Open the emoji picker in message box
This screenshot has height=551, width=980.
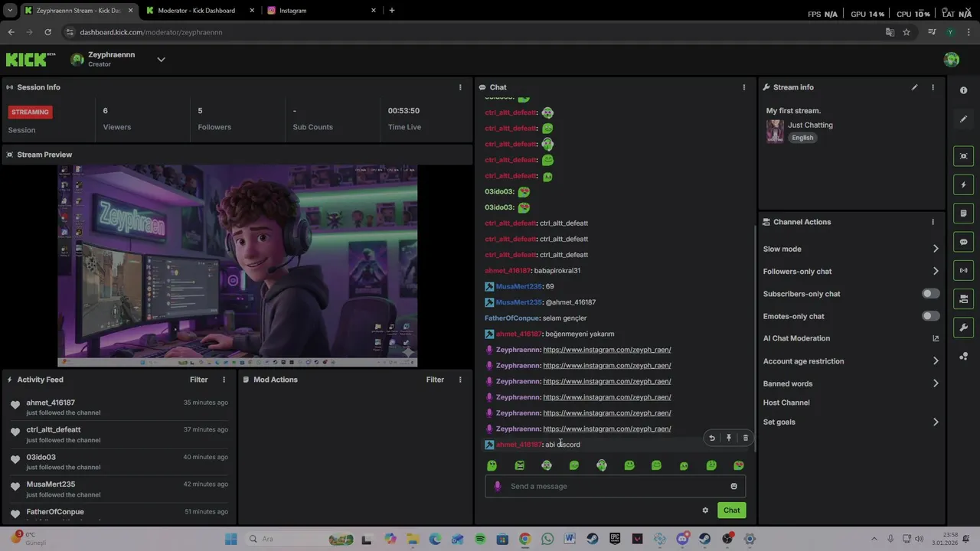733,486
